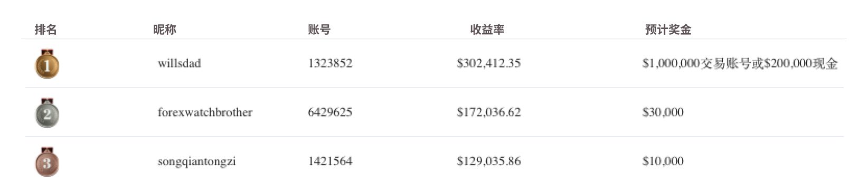Click account number 1421564
Viewport: 868px width, 191px height.
pos(330,161)
